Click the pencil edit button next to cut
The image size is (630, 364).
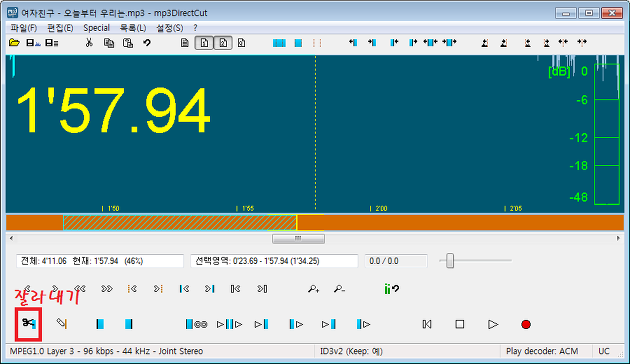pos(61,323)
